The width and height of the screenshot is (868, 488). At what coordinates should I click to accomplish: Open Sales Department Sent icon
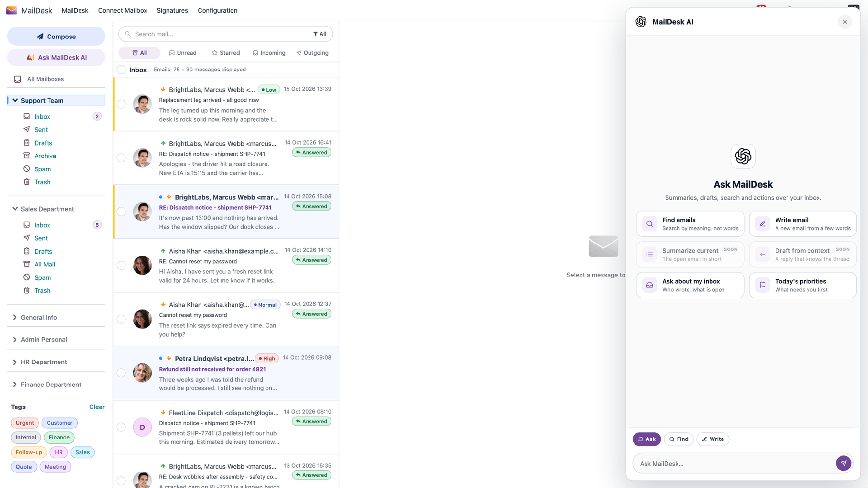[x=27, y=238]
